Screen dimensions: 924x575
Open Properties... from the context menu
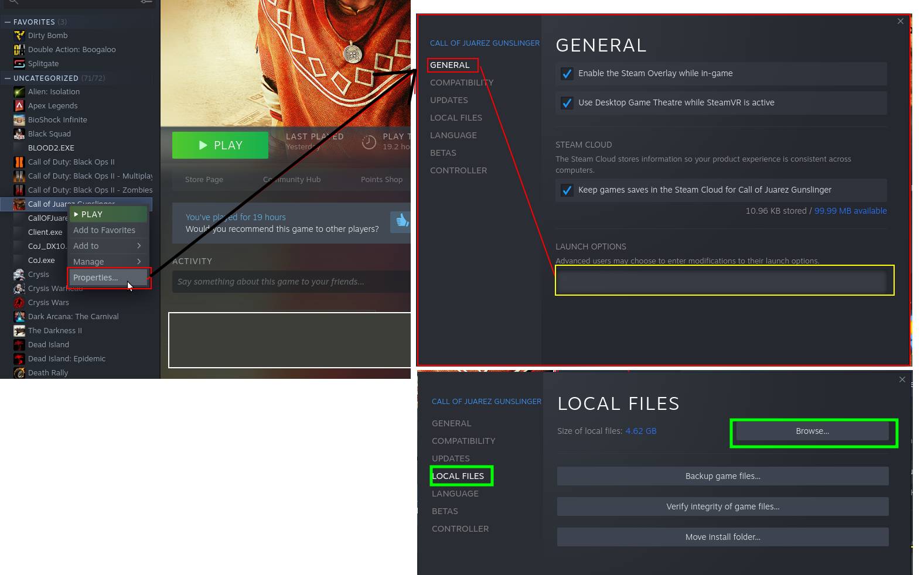pos(108,278)
